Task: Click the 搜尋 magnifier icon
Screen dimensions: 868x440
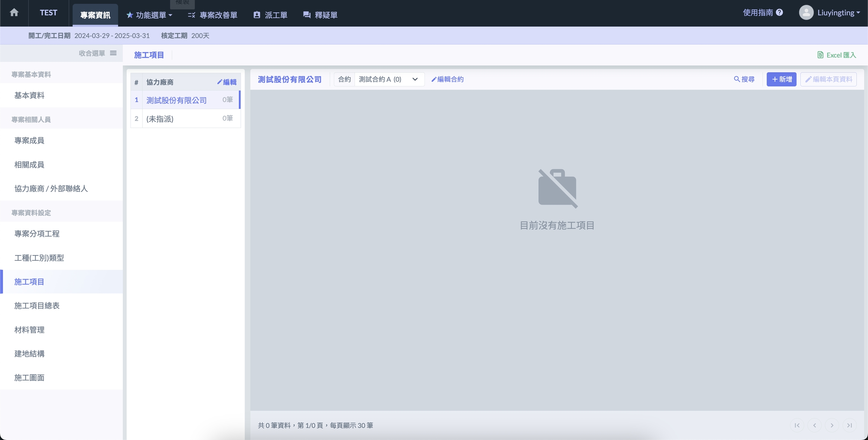Action: [x=737, y=79]
